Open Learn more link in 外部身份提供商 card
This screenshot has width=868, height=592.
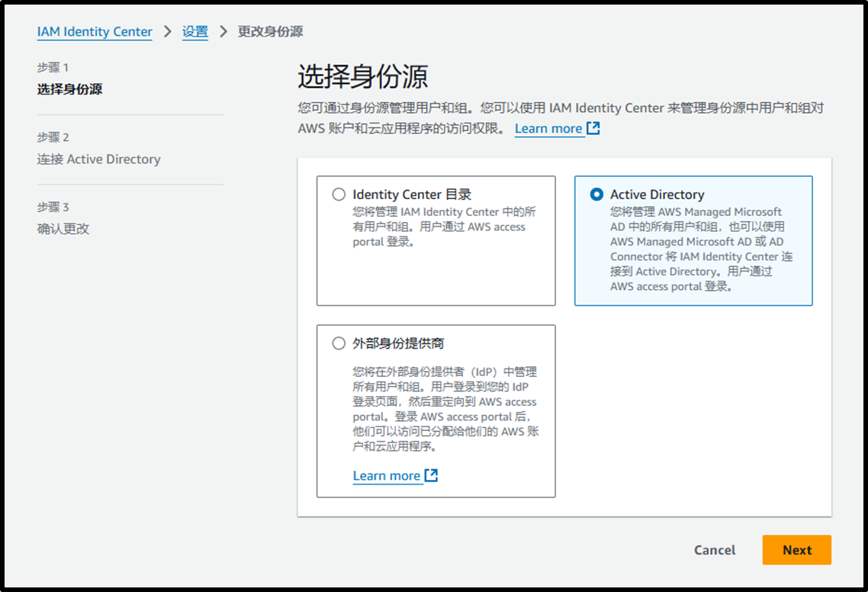pos(387,476)
